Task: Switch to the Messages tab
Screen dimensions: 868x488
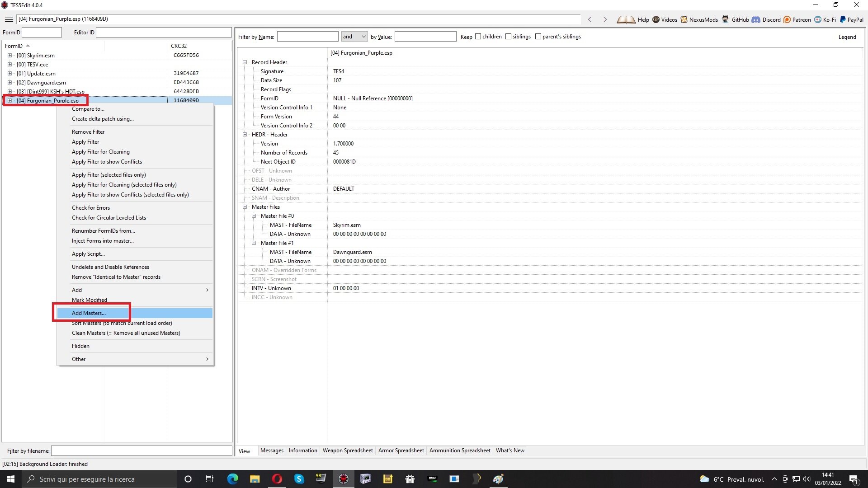Action: (x=272, y=450)
